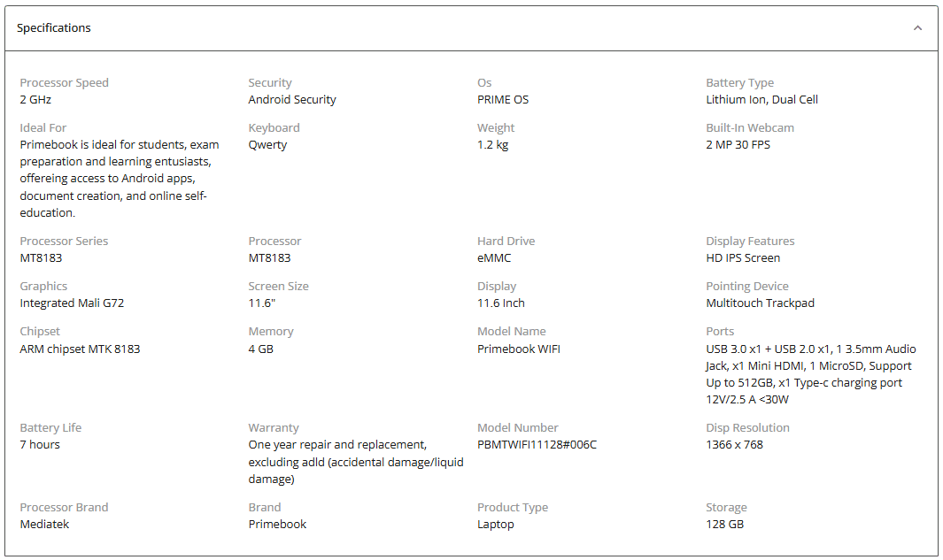The height and width of the screenshot is (560, 943).
Task: Click the Storage label
Action: pos(726,507)
